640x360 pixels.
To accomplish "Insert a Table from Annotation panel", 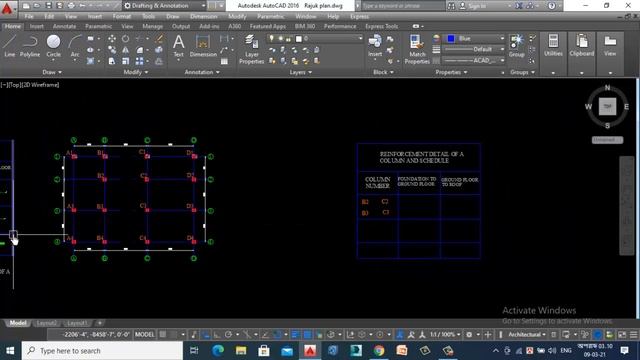I will pos(224,61).
